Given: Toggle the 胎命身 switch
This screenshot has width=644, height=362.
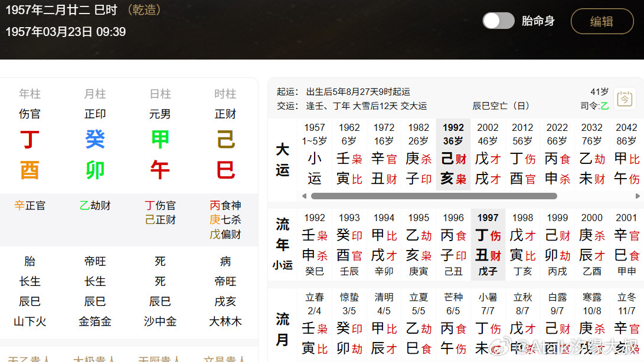Looking at the screenshot, I should pyautogui.click(x=498, y=21).
